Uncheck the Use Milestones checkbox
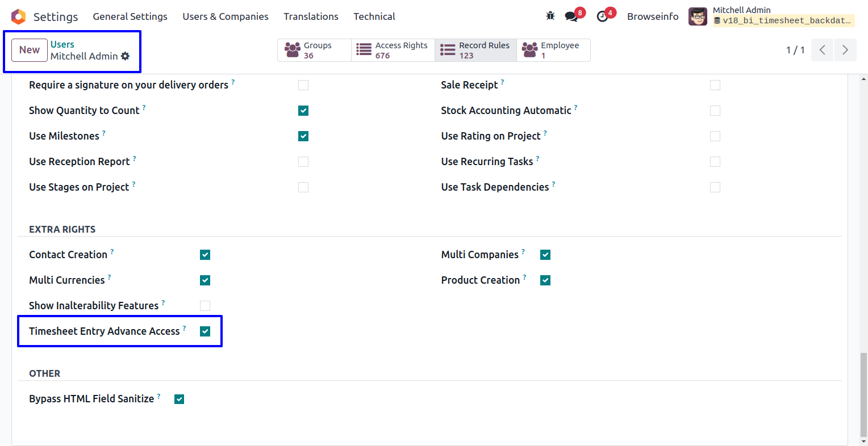Screen dimensions: 868x446 pos(303,136)
